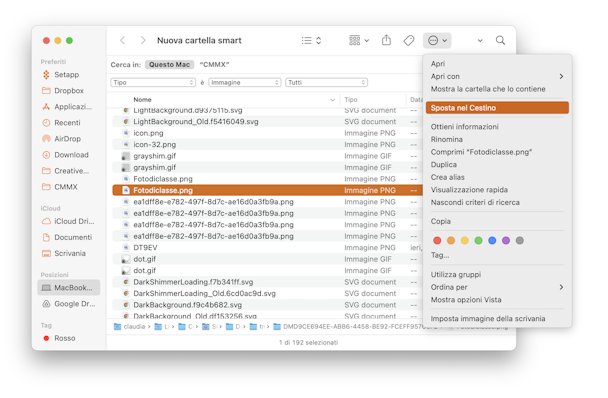This screenshot has height=398, width=608.
Task: Apply the green tag color dot
Action: point(478,241)
